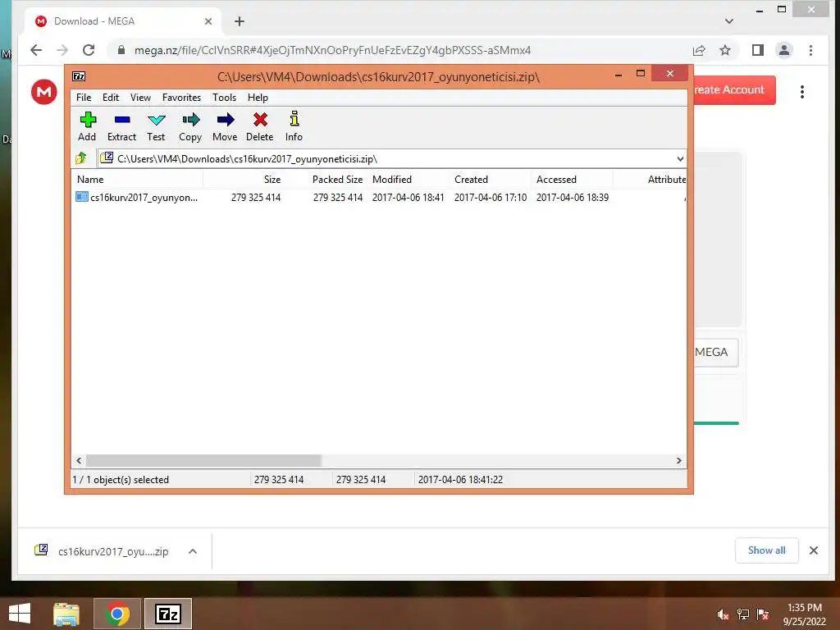Bookmark this page with the star icon

point(725,50)
